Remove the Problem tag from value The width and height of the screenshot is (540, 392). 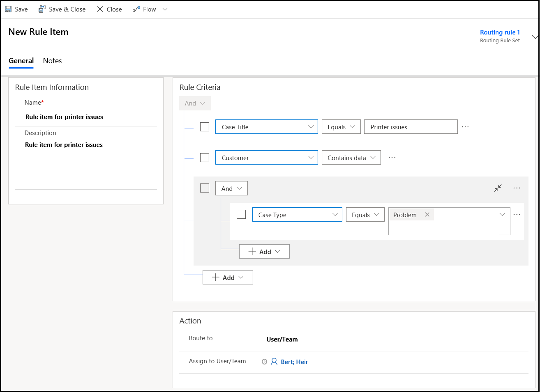click(x=427, y=215)
